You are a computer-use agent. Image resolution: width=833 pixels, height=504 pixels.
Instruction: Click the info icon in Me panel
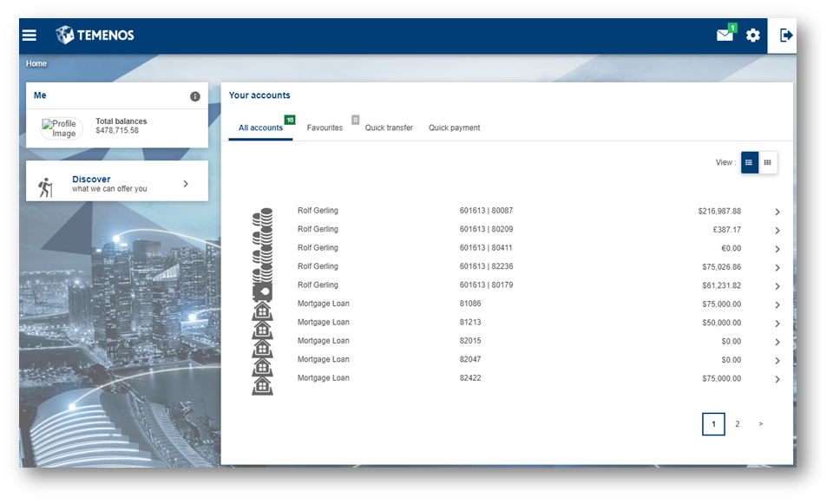coord(195,96)
